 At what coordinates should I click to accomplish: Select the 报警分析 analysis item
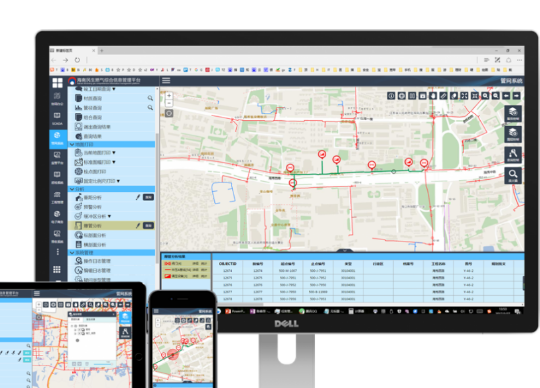(x=112, y=207)
